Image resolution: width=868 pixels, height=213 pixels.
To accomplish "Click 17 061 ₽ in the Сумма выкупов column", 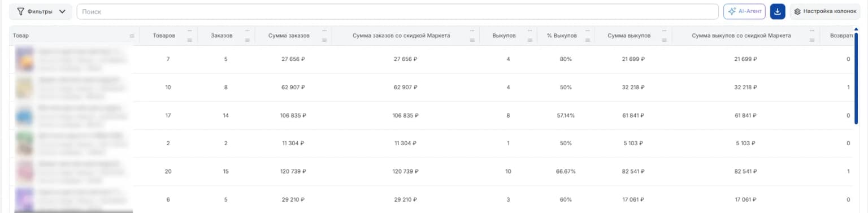I will point(633,200).
